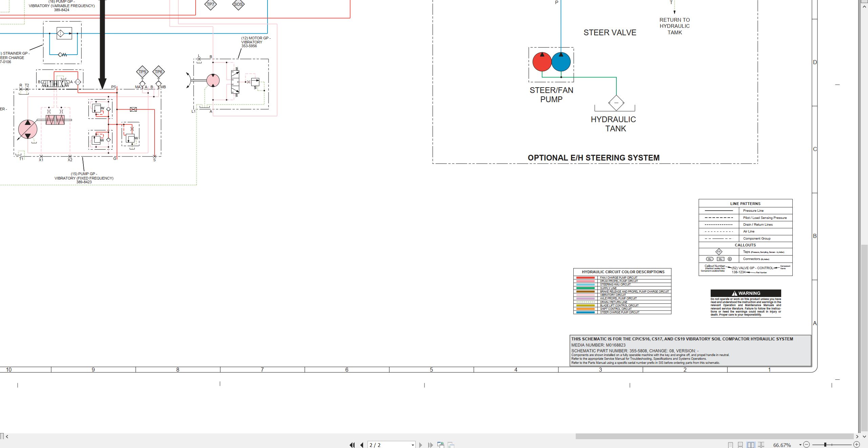868x448 pixels.
Task: Click the OPTIONAL E/H STEERING SYSTEM title
Action: (x=593, y=158)
